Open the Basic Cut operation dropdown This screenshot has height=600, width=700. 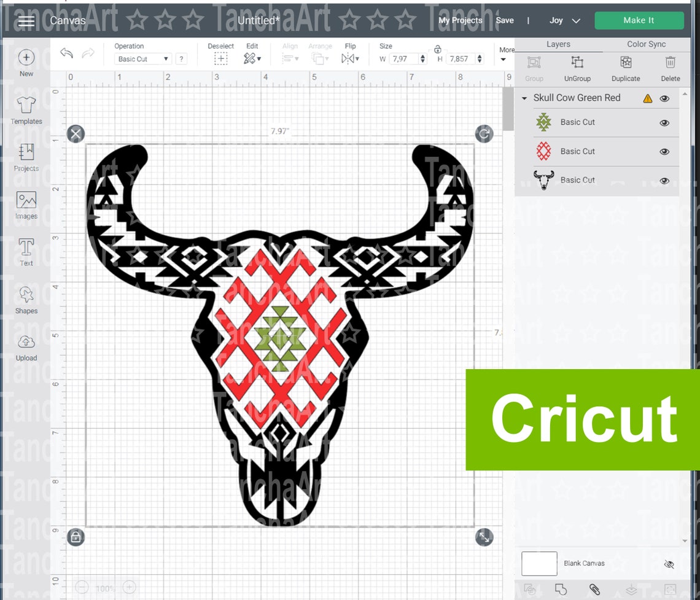142,58
